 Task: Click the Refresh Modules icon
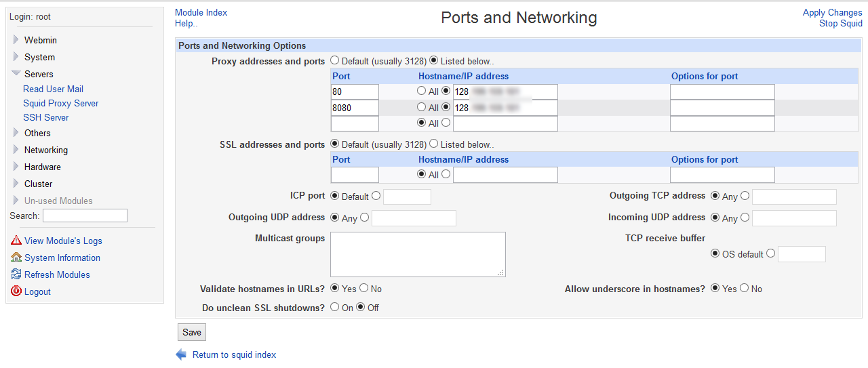16,274
